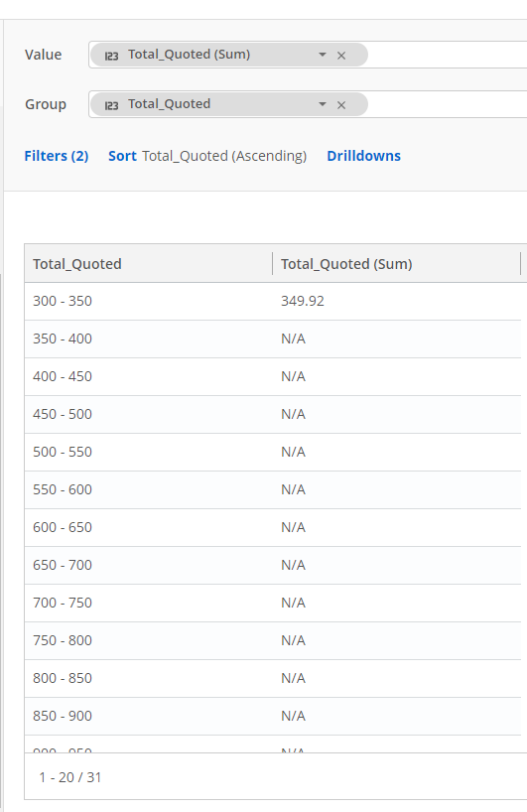Select the 700 - 750 row
This screenshot has width=527, height=812.
click(273, 603)
